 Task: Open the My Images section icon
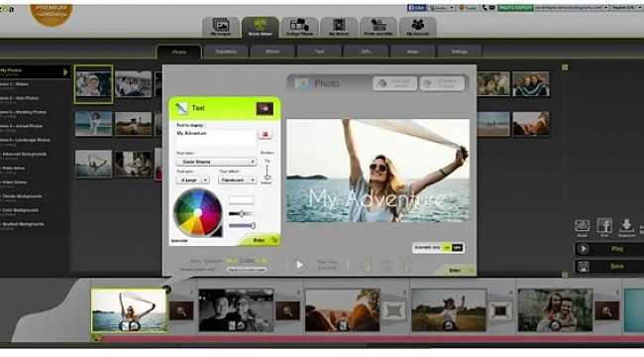tap(221, 27)
